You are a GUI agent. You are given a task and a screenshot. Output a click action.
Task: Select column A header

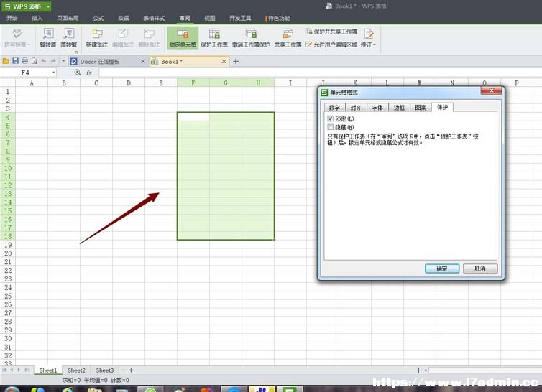click(32, 83)
